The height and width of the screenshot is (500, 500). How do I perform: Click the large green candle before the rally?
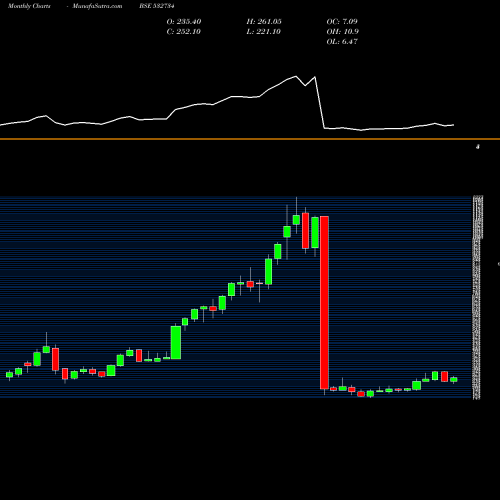tap(176, 342)
